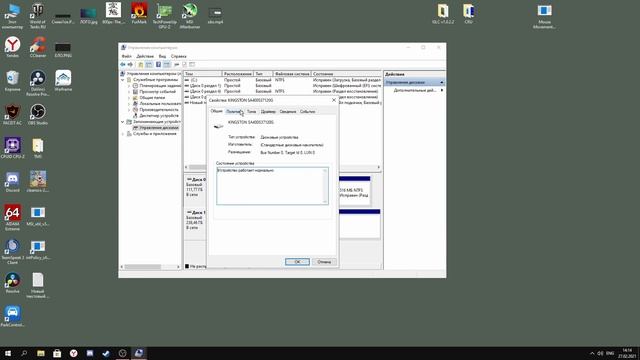Click the Help icon in Computer Management toolbar
The width and height of the screenshot is (640, 360).
tap(158, 64)
